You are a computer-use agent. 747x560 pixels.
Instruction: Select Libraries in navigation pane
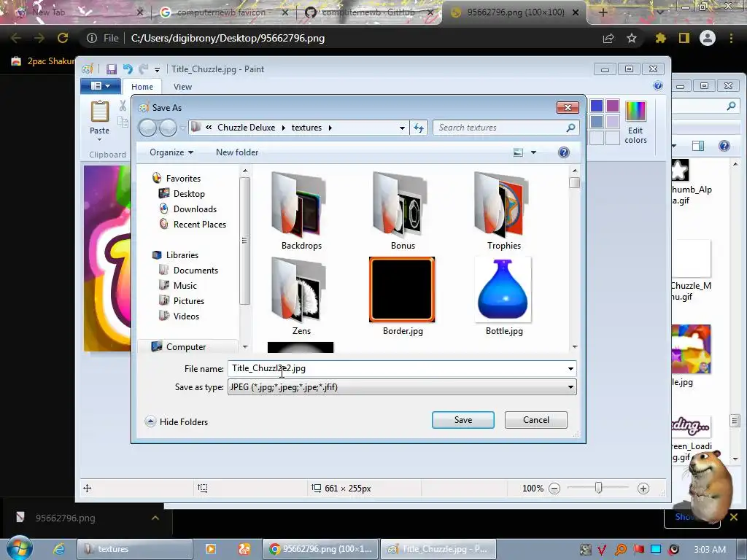point(182,254)
